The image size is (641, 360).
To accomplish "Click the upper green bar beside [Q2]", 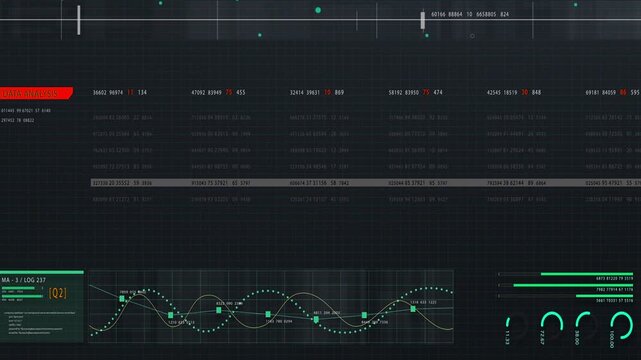I will (x=18, y=288).
